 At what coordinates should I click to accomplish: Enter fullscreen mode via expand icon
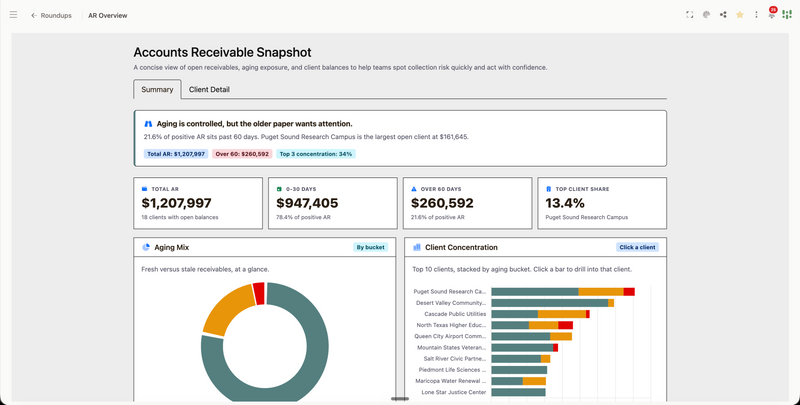coord(689,15)
